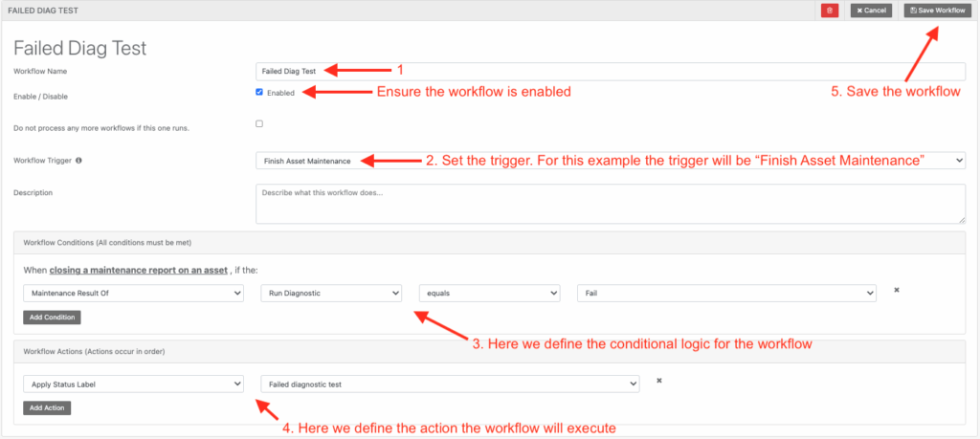Image resolution: width=980 pixels, height=439 pixels.
Task: Remove the action row with x icon
Action: click(x=658, y=381)
